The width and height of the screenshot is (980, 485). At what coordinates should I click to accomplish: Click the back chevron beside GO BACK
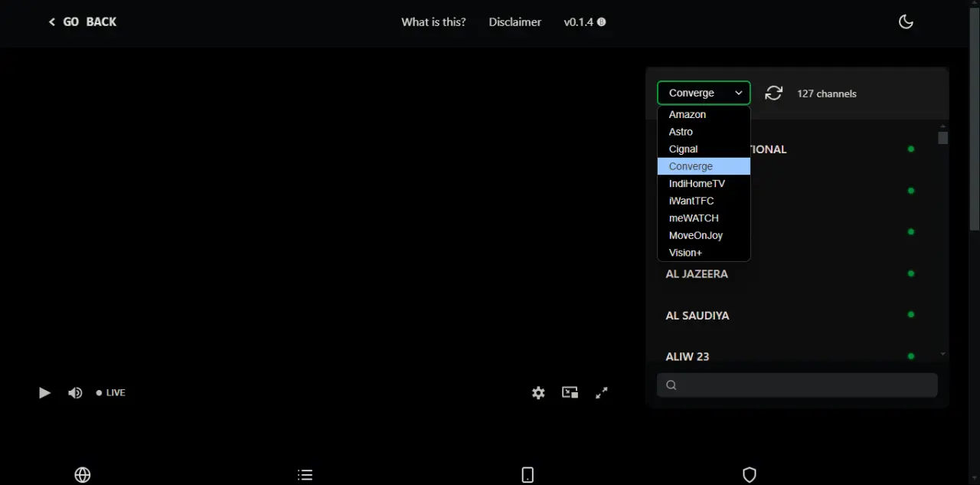click(52, 22)
